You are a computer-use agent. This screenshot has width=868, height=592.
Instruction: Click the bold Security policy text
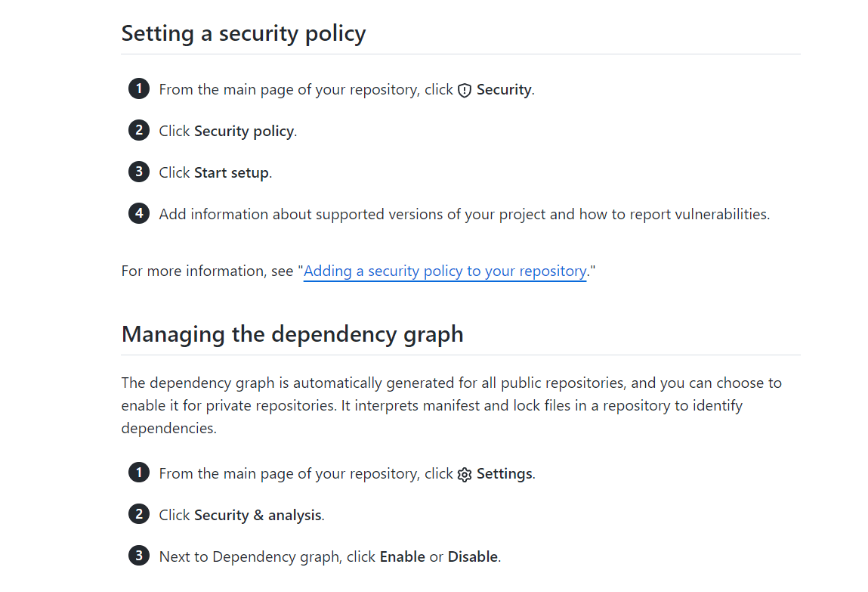click(243, 132)
